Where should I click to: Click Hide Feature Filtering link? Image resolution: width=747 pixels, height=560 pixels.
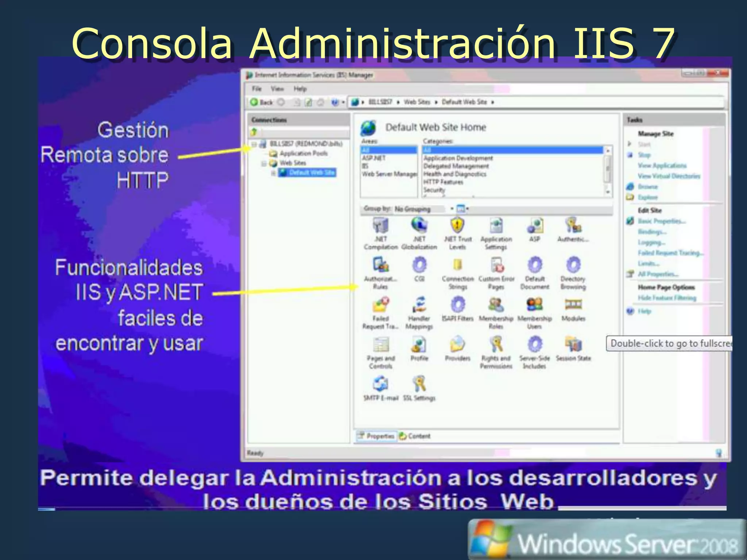coord(667,298)
